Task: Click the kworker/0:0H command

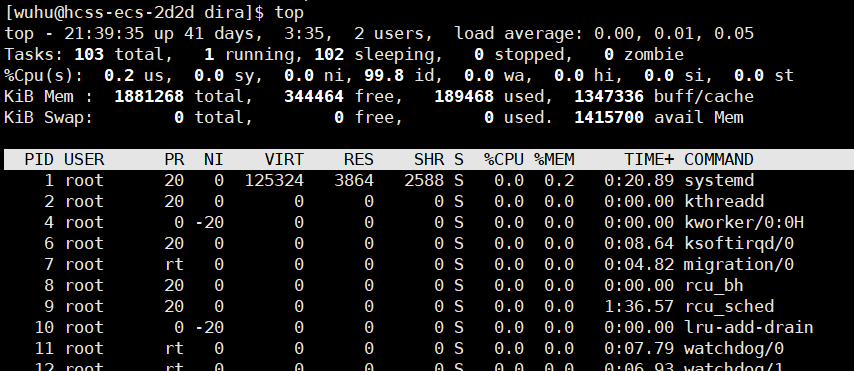Action: pos(744,222)
